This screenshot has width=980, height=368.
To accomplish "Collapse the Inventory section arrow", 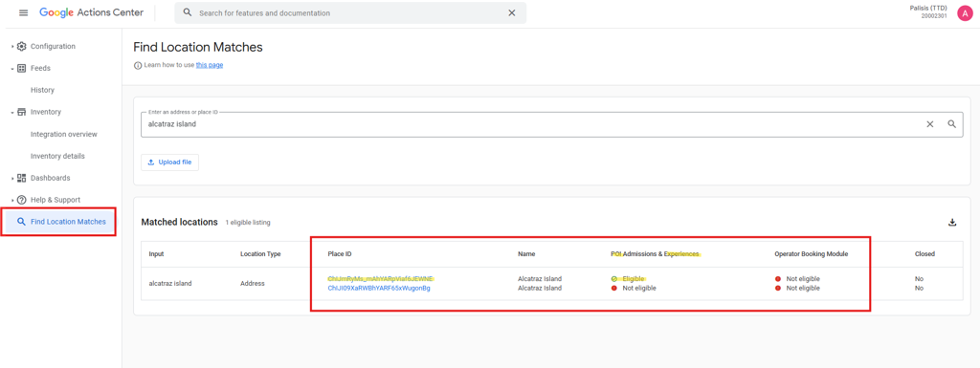I will (x=12, y=112).
